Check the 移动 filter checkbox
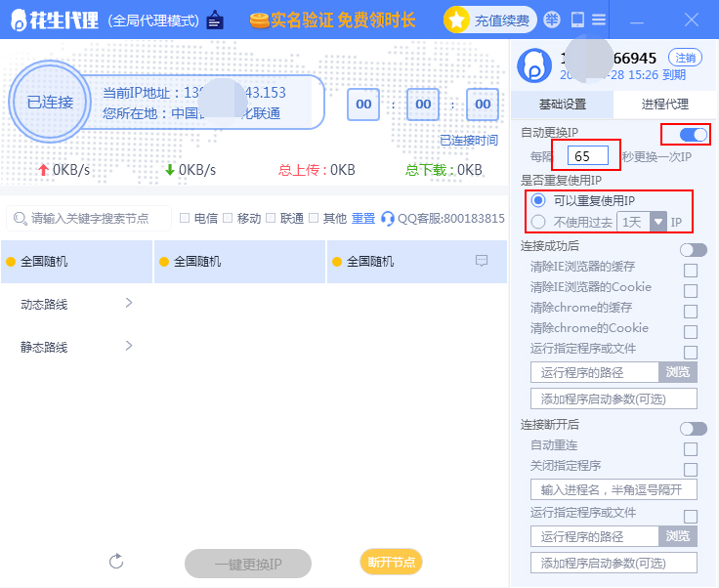 click(x=228, y=218)
